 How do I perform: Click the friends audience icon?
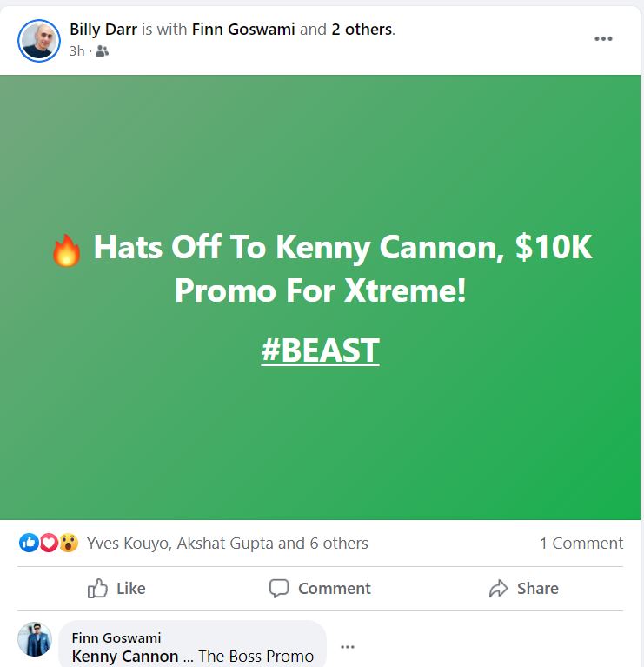click(103, 51)
